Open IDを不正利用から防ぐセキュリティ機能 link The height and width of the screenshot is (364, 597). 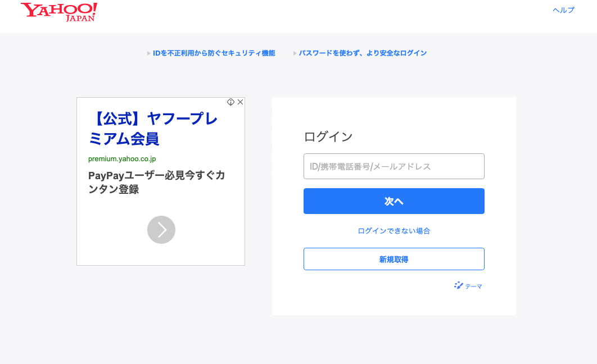pos(214,53)
